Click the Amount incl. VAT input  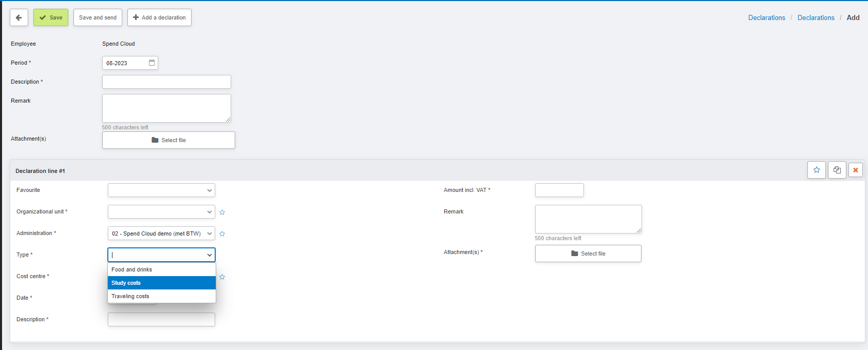click(x=559, y=190)
